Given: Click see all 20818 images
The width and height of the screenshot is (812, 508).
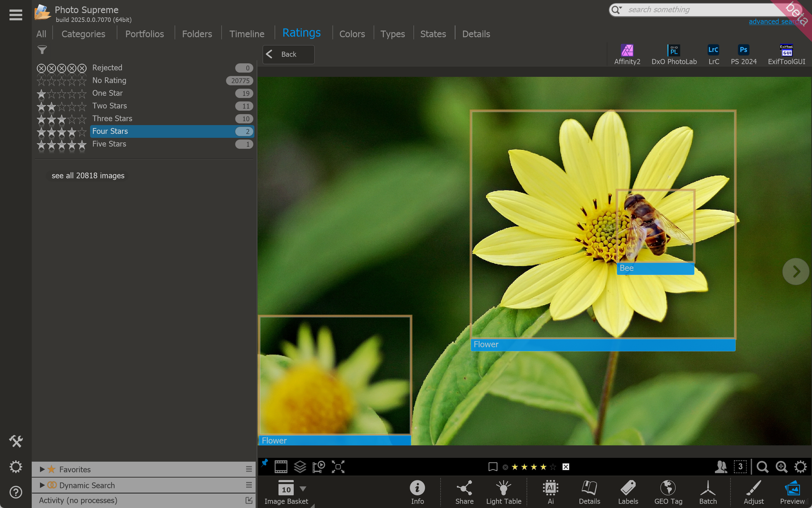Looking at the screenshot, I should point(88,176).
